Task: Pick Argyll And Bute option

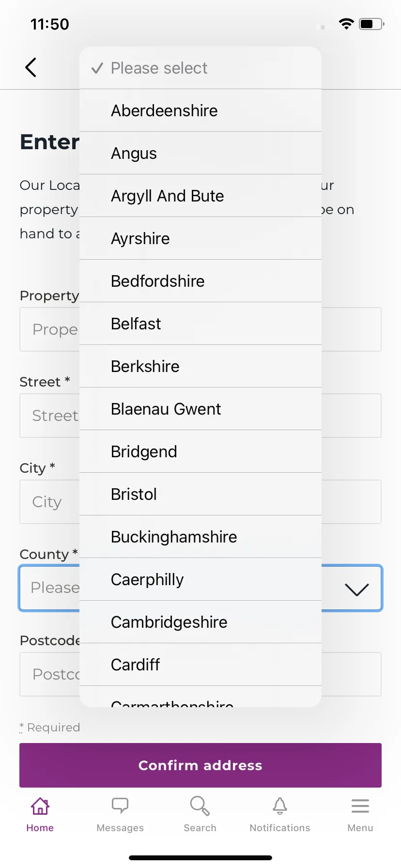Action: click(200, 196)
